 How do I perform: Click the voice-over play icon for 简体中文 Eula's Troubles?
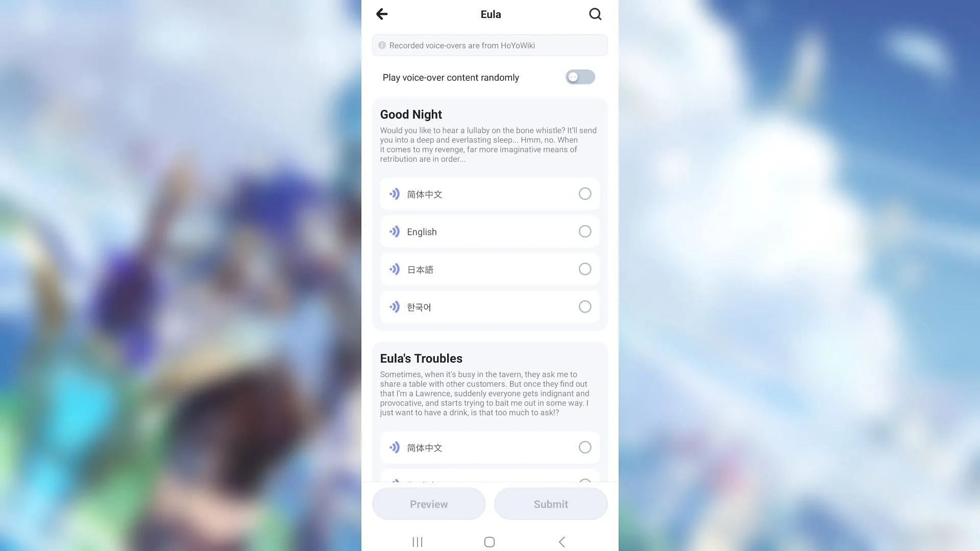(x=395, y=447)
